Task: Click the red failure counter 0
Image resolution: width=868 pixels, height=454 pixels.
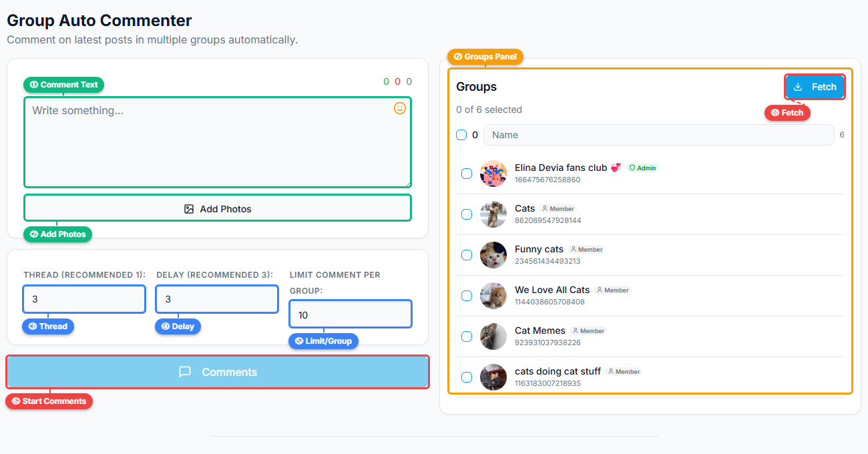Action: (x=397, y=81)
